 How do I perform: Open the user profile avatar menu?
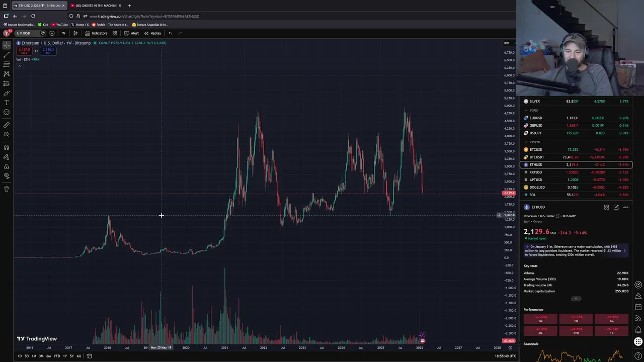pyautogui.click(x=7, y=33)
